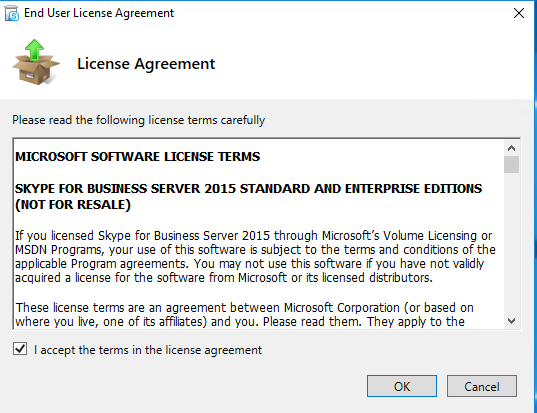Toggle the accept license terms checkbox

(x=20, y=349)
